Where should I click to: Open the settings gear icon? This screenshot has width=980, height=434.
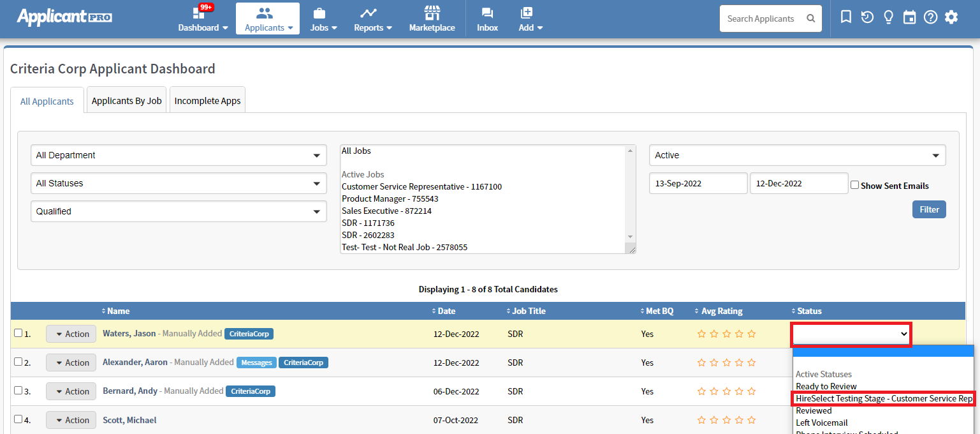tap(951, 17)
